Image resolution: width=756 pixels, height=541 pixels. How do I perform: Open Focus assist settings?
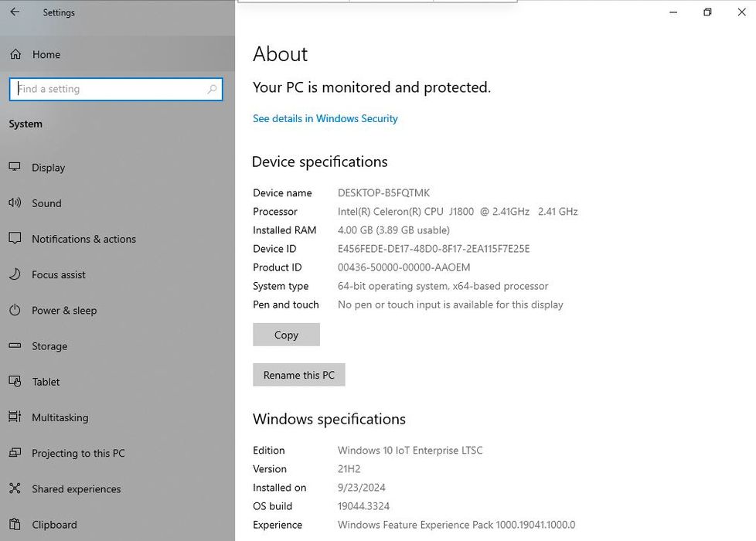[x=117, y=274]
